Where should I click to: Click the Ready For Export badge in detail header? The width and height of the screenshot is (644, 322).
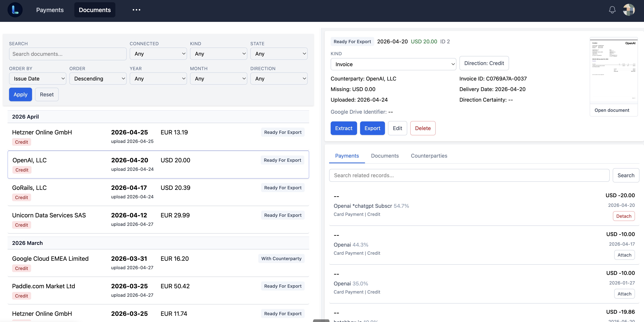coord(352,41)
